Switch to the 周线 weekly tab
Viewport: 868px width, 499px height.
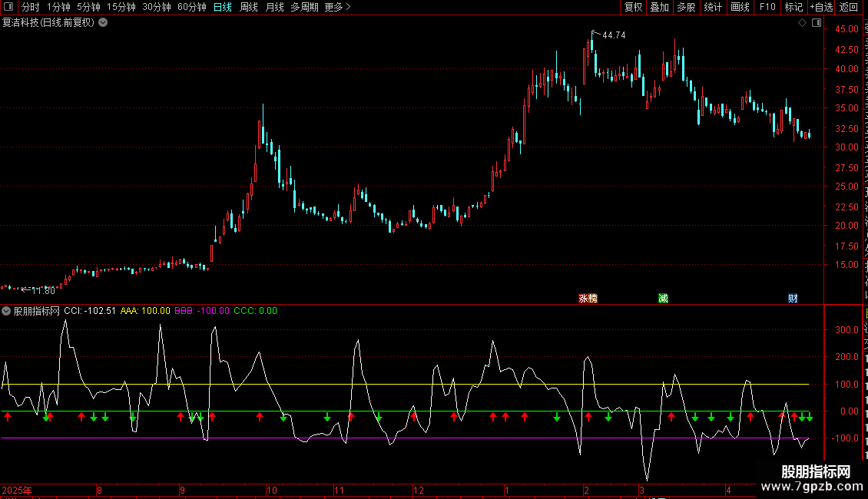point(249,7)
